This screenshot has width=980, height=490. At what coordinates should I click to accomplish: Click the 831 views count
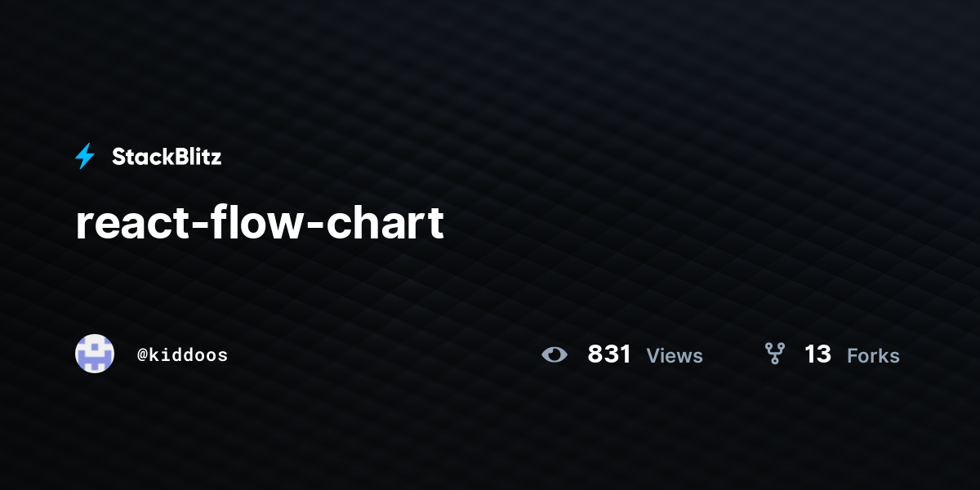pos(609,354)
